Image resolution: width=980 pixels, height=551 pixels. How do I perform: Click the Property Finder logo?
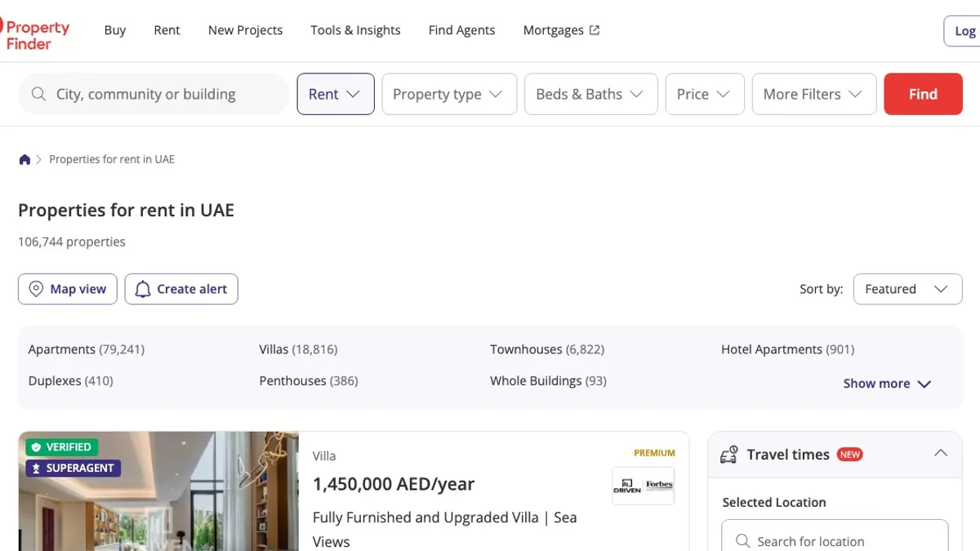37,31
